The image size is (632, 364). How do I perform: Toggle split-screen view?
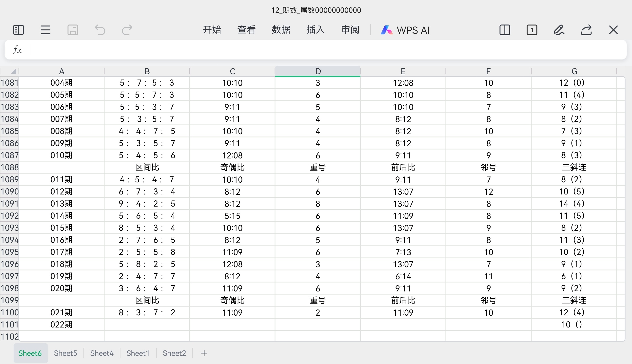tap(505, 30)
